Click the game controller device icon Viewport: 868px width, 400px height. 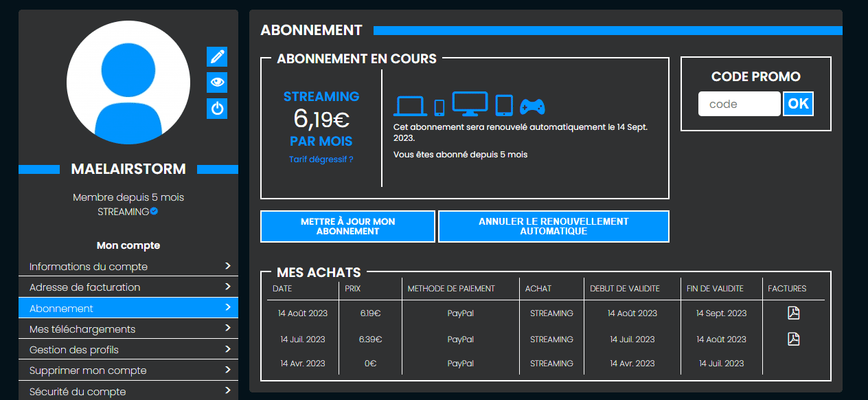(x=532, y=107)
